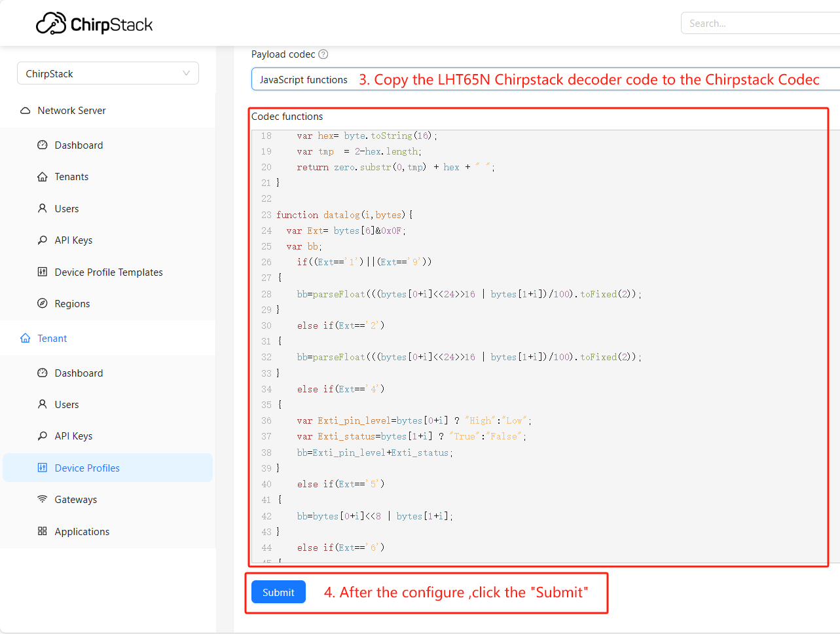Image resolution: width=840 pixels, height=634 pixels.
Task: Open Device Profile Templates page
Action: coord(108,272)
